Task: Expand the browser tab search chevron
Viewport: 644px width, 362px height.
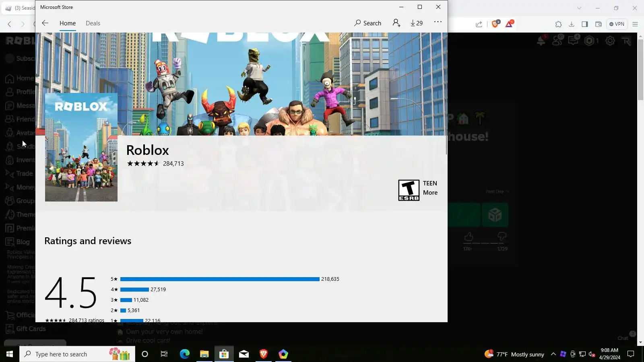Action: 579,8
